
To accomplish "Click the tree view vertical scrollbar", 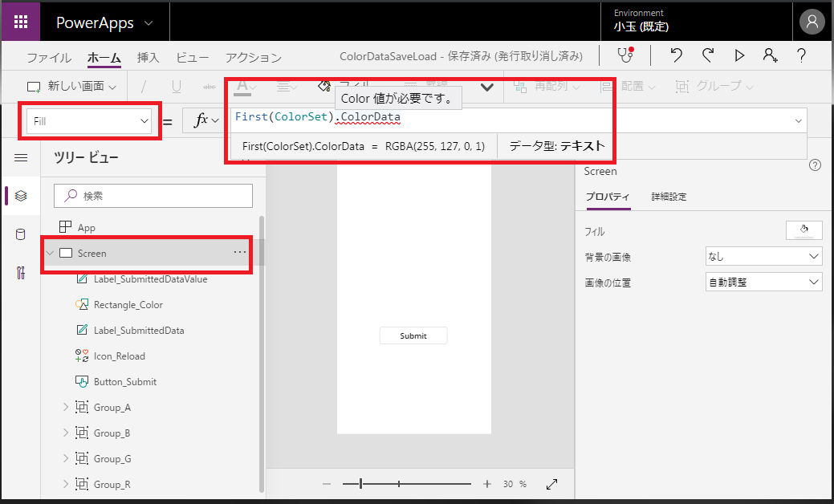I will pyautogui.click(x=261, y=354).
